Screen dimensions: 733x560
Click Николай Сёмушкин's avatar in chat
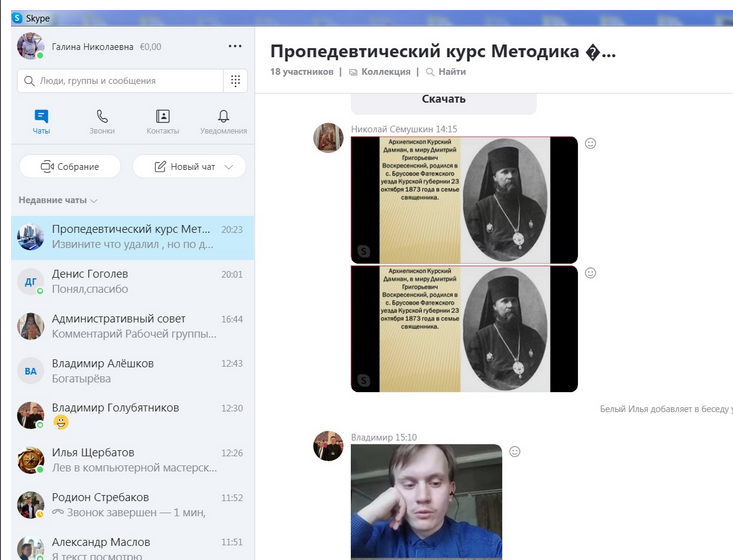coord(328,138)
